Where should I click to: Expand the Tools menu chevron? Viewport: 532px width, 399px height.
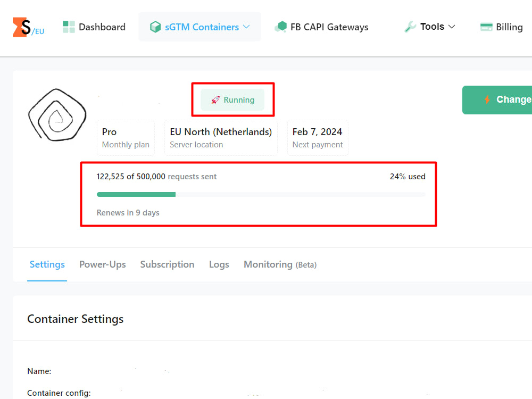pyautogui.click(x=452, y=27)
